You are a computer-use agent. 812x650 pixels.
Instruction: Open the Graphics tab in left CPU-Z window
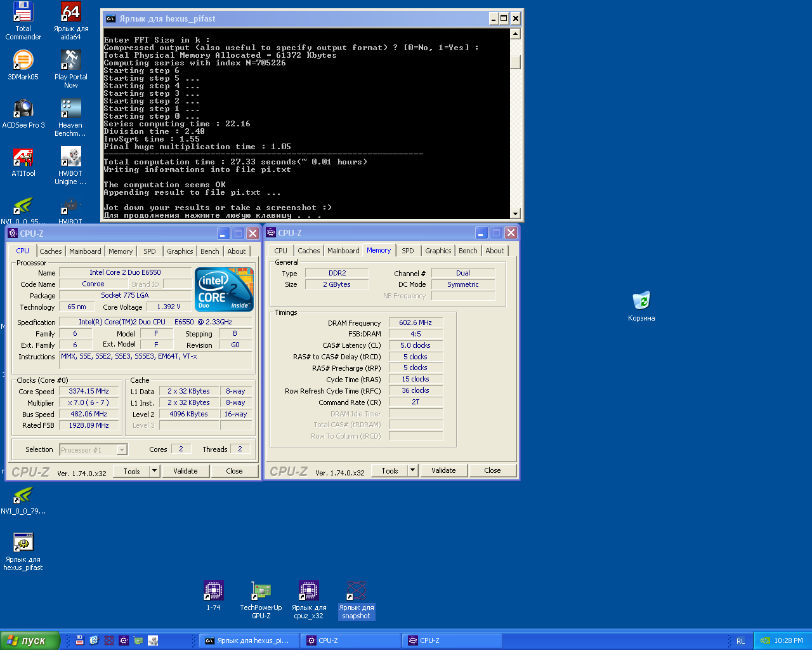180,251
